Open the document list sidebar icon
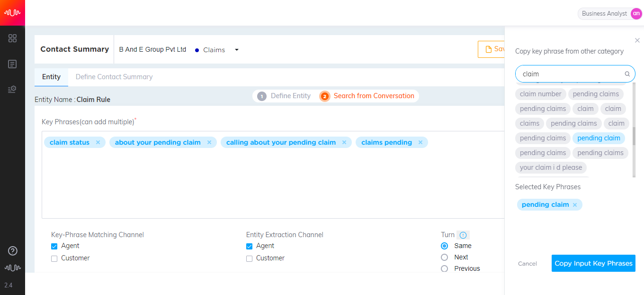 pos(13,64)
